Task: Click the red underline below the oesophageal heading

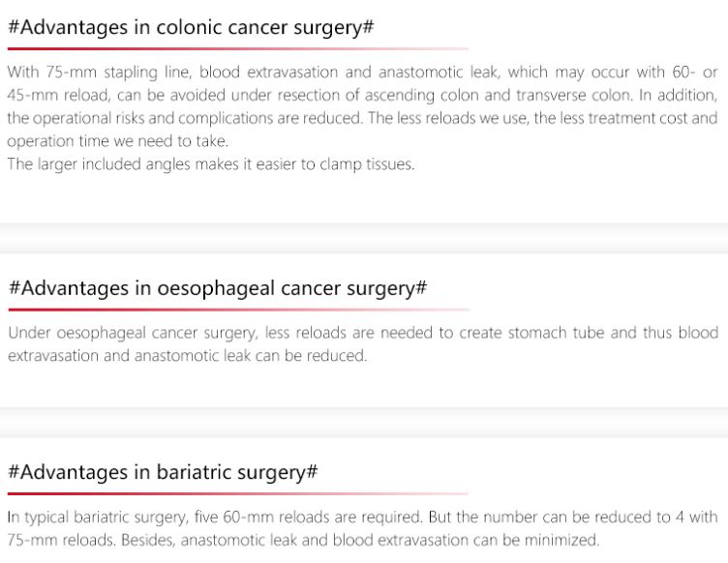Action: pos(237,310)
